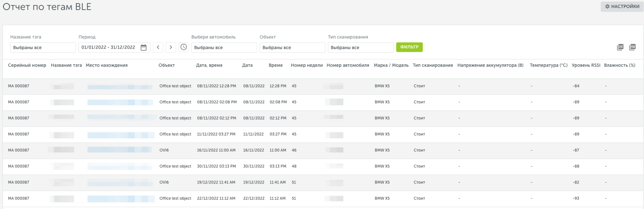Open the Объект filter dropdown
Screen dimensions: 644x209
tap(292, 47)
